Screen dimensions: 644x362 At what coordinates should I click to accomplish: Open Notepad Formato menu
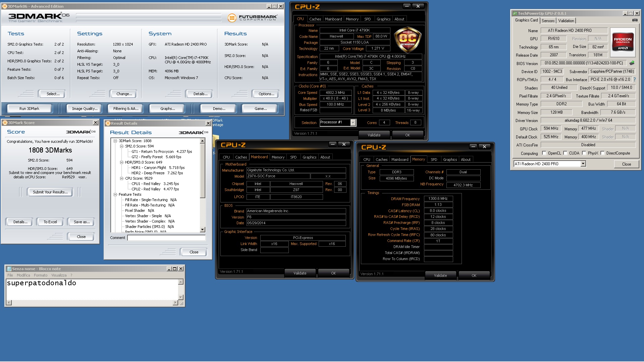(41, 275)
